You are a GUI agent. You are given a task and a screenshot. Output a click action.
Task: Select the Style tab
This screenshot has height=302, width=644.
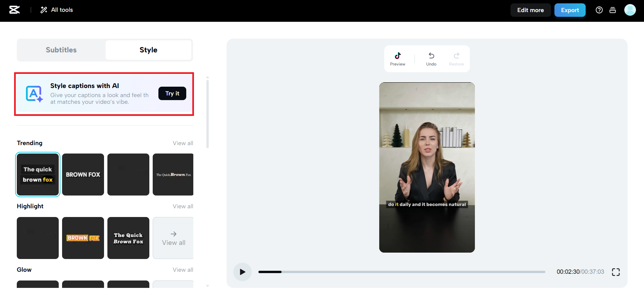[x=148, y=50]
